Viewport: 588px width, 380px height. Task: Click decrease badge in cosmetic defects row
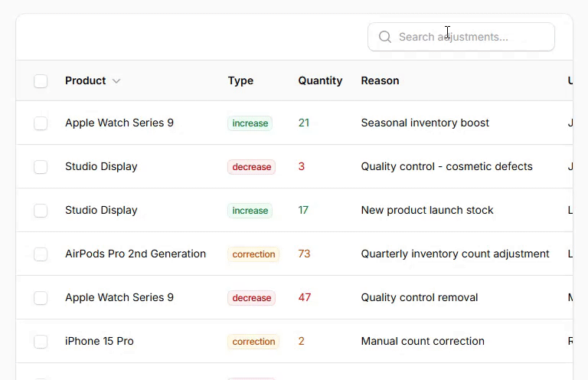coord(252,167)
